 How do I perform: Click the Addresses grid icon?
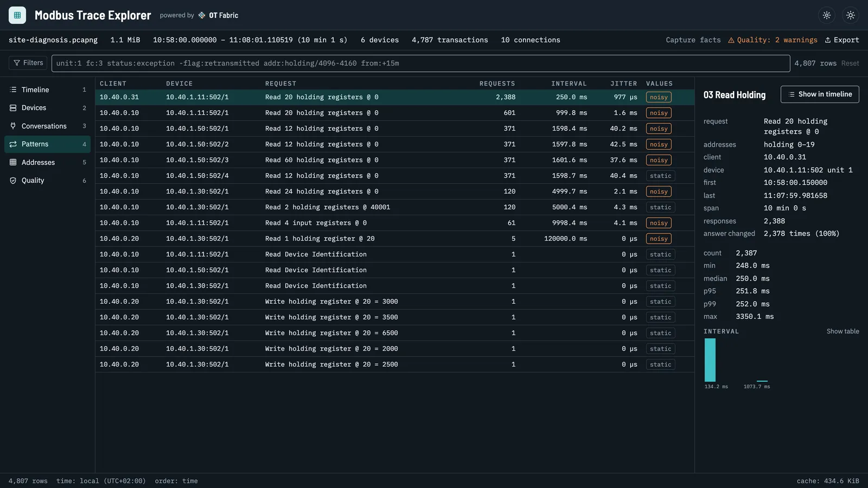[x=13, y=163]
